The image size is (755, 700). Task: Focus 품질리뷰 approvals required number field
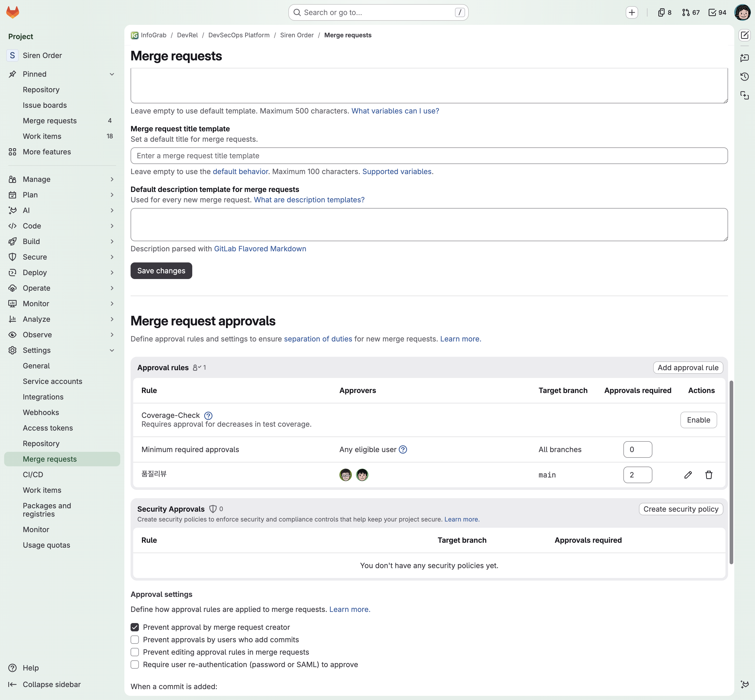point(638,475)
